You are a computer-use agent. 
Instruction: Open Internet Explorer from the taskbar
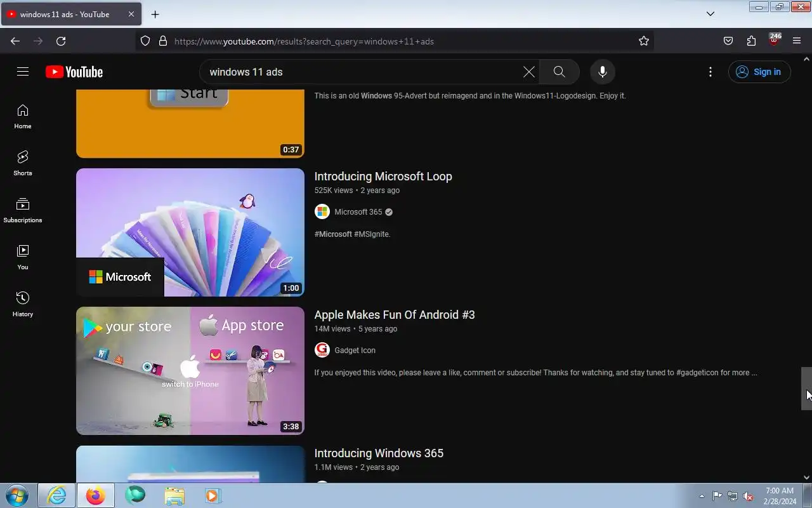pyautogui.click(x=57, y=495)
